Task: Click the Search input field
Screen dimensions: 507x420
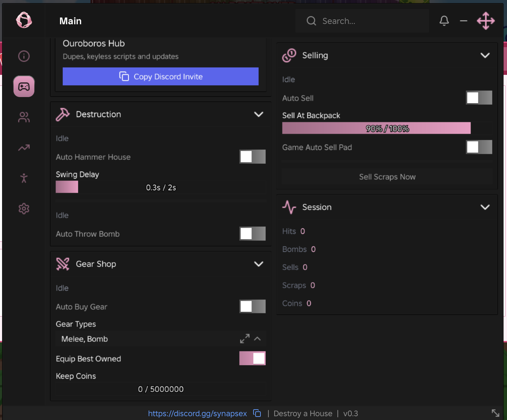Action: coord(362,21)
